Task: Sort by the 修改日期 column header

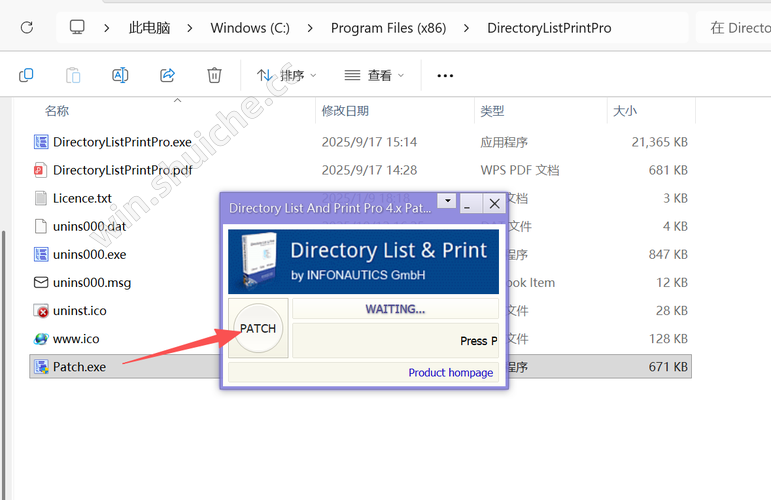Action: 345,110
